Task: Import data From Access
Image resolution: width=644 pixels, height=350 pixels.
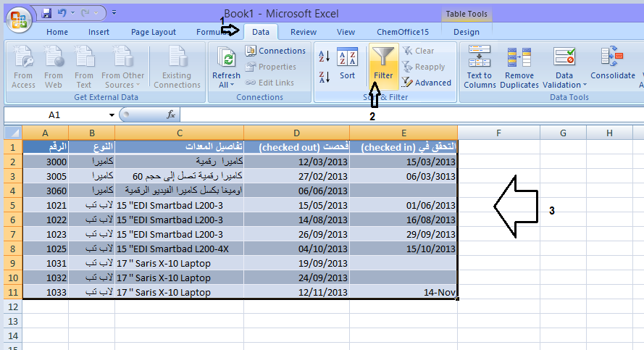Action: [x=23, y=67]
